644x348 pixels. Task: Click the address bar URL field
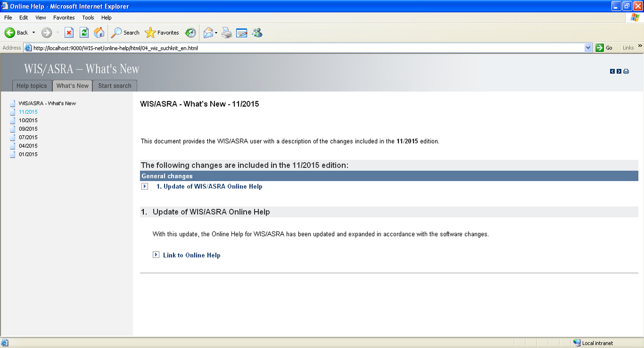(x=308, y=48)
